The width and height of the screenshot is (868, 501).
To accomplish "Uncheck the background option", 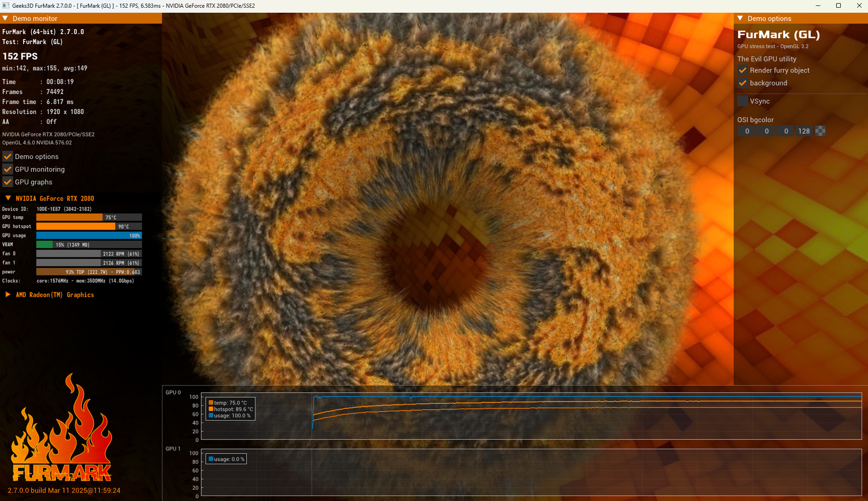I will (x=743, y=83).
